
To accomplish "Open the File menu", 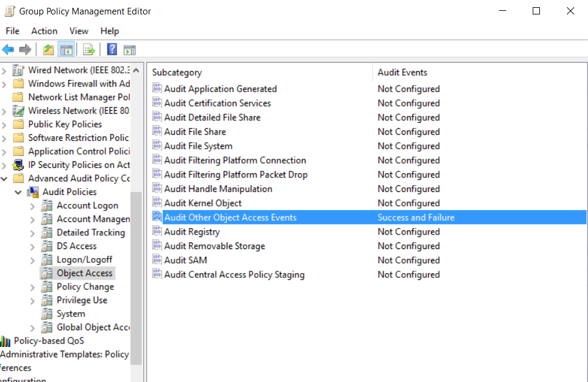I will tap(12, 31).
